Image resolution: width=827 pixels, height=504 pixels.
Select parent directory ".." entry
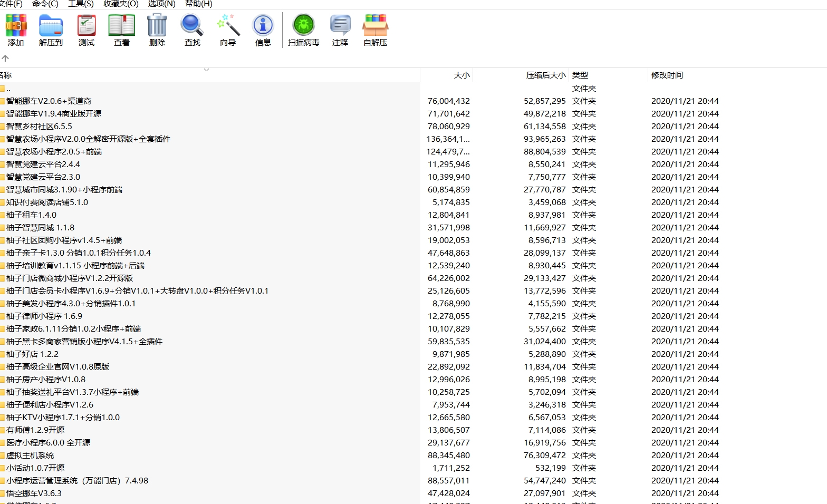8,89
